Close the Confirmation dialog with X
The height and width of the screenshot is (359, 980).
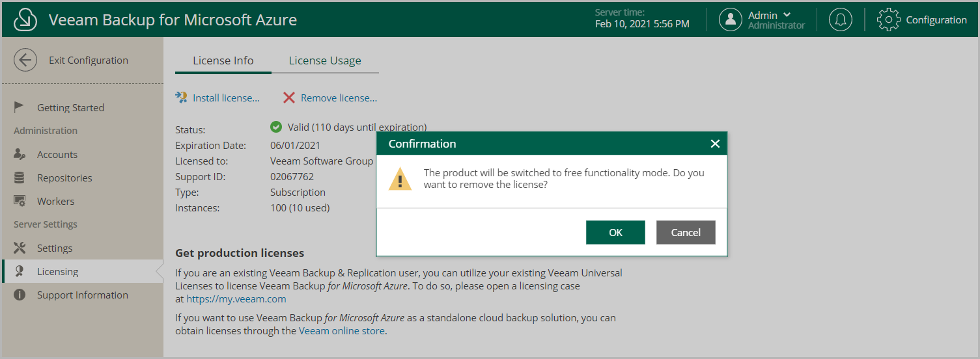pyautogui.click(x=715, y=144)
